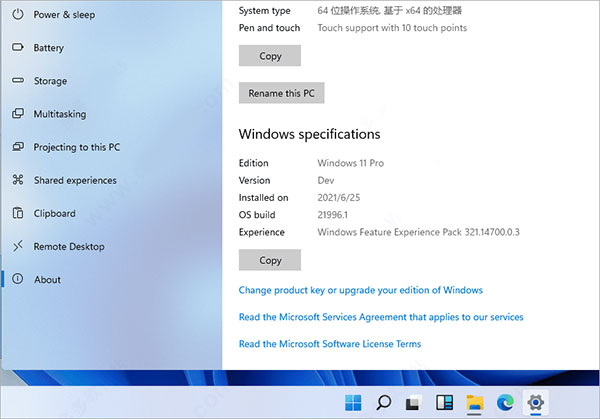600x419 pixels.
Task: Click the taskbar Search magnifier icon
Action: [x=383, y=403]
